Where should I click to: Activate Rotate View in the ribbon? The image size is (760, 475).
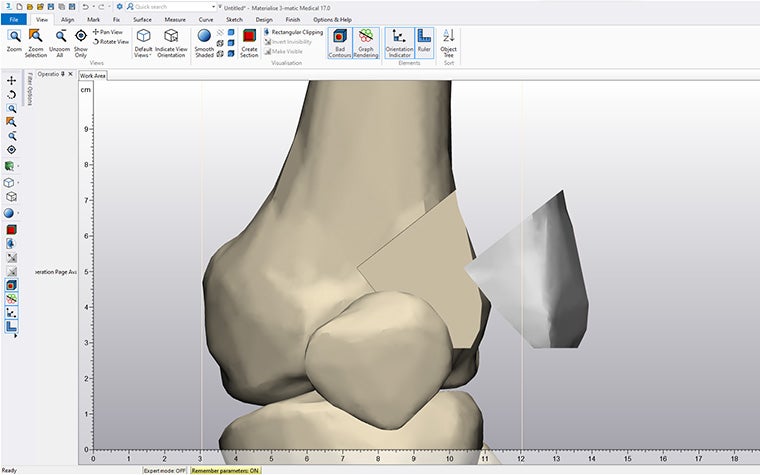pos(111,42)
